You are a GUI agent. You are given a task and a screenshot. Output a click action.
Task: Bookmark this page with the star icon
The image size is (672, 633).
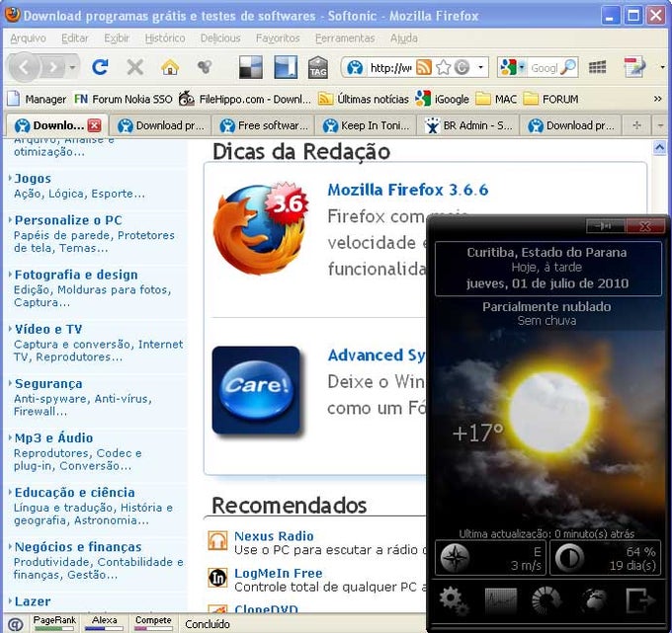[x=443, y=67]
